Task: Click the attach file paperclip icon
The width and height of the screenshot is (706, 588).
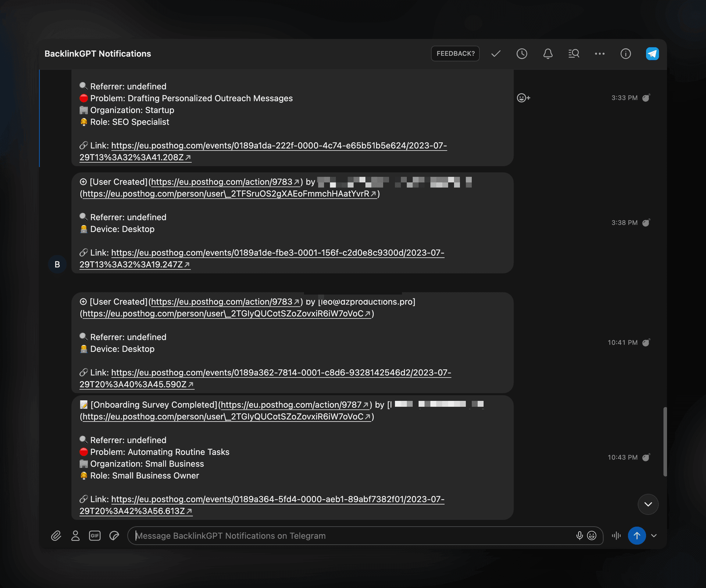Action: pyautogui.click(x=56, y=536)
